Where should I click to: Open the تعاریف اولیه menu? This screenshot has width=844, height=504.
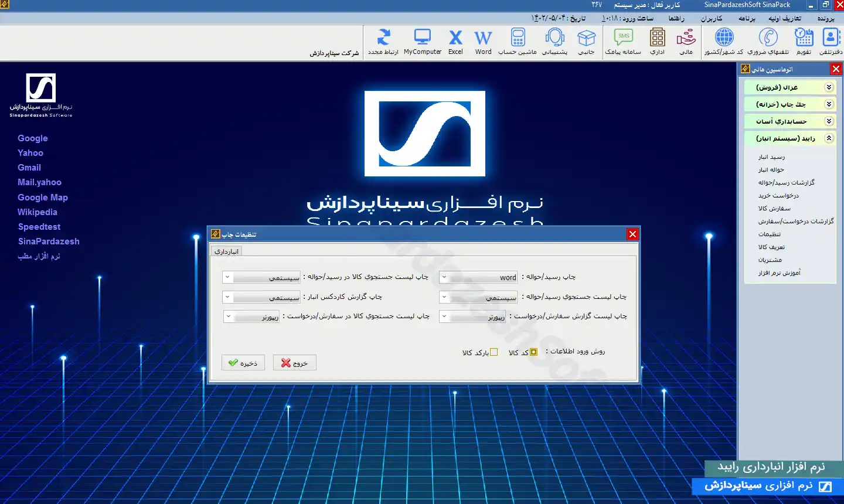tap(785, 19)
